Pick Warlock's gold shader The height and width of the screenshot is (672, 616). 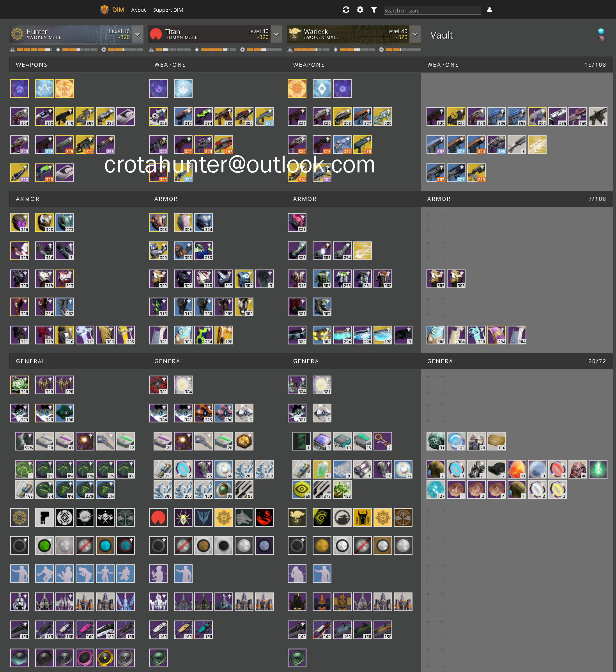322,546
